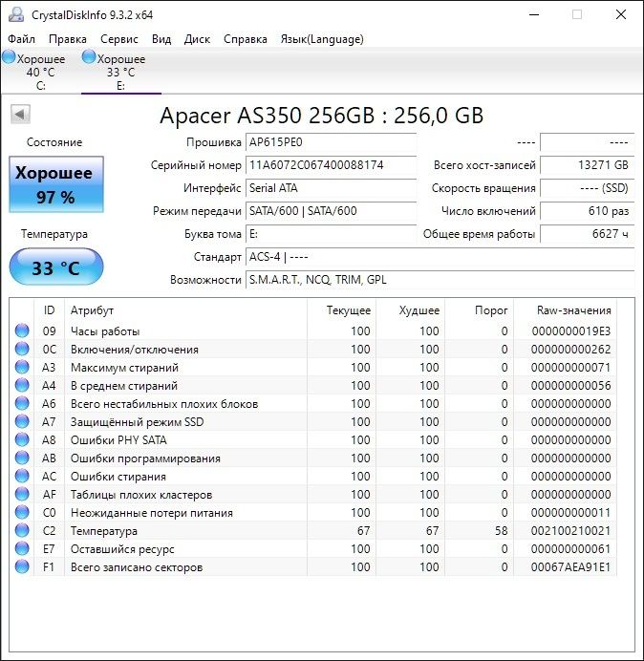Click the Худшее column header

410,310
